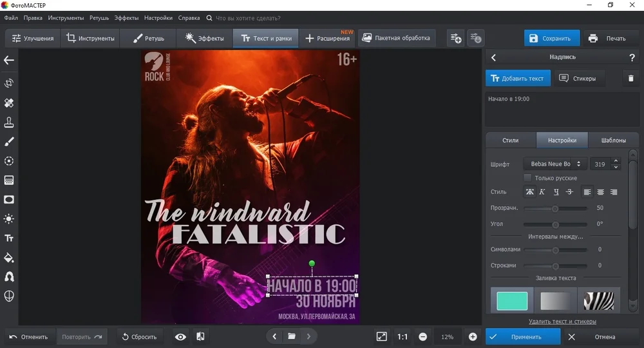The image size is (644, 348).
Task: Click the open folder icon below canvas
Action: pos(292,336)
